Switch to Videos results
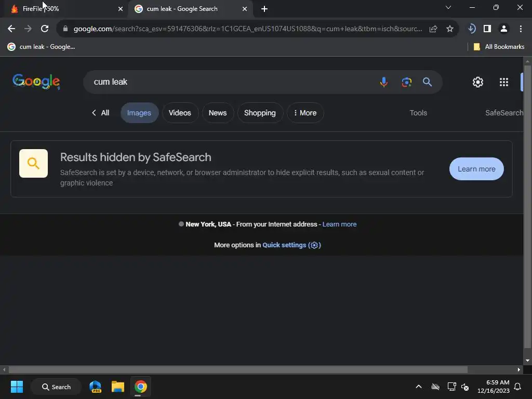The height and width of the screenshot is (399, 532). (180, 113)
